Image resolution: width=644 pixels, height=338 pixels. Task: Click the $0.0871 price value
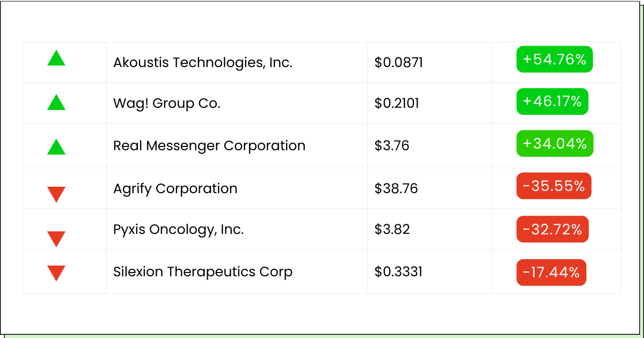[x=399, y=63]
